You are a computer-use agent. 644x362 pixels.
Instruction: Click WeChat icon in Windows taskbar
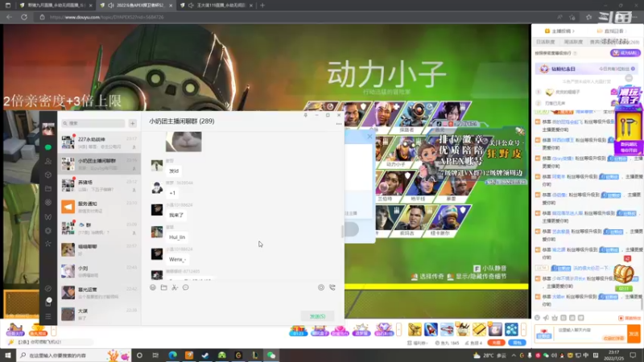271,356
